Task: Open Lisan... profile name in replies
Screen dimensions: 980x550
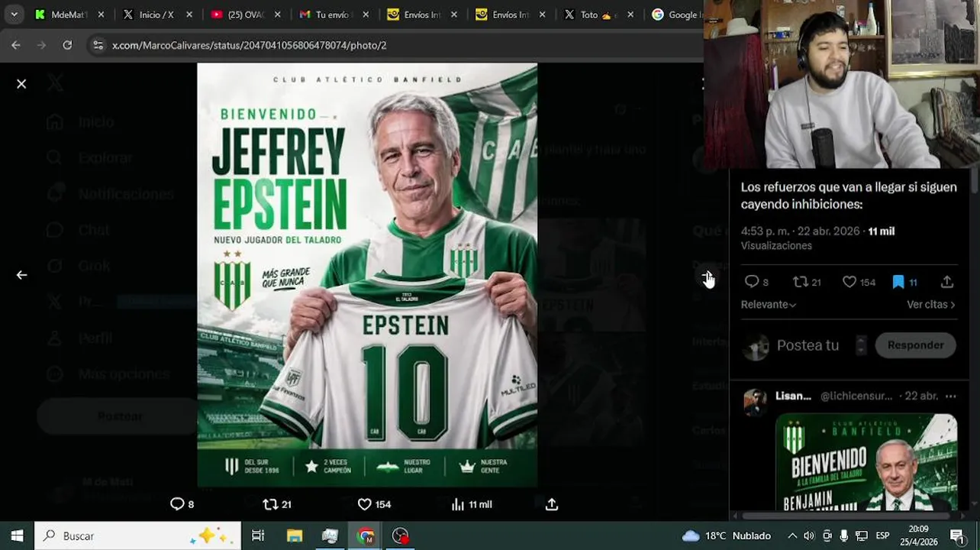Action: [x=793, y=396]
